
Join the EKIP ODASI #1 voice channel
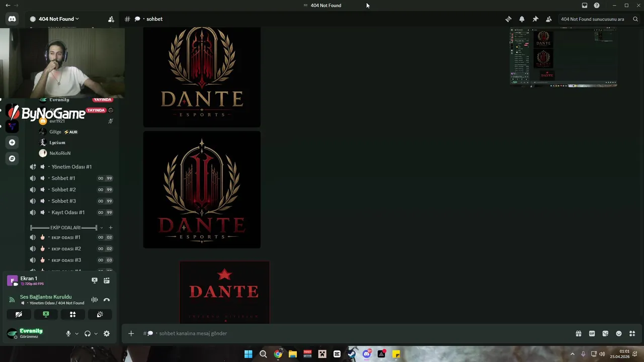coord(71,237)
